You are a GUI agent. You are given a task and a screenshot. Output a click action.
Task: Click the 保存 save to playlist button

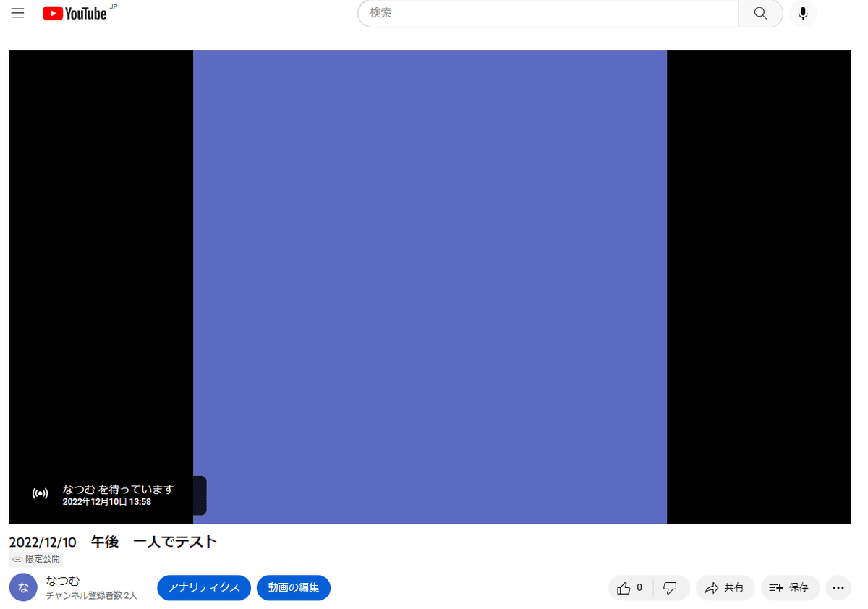point(790,588)
